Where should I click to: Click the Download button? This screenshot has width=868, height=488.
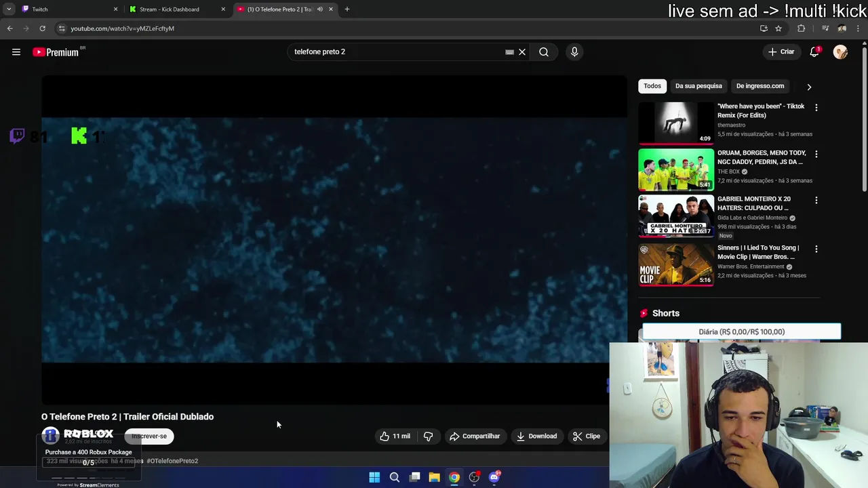536,436
